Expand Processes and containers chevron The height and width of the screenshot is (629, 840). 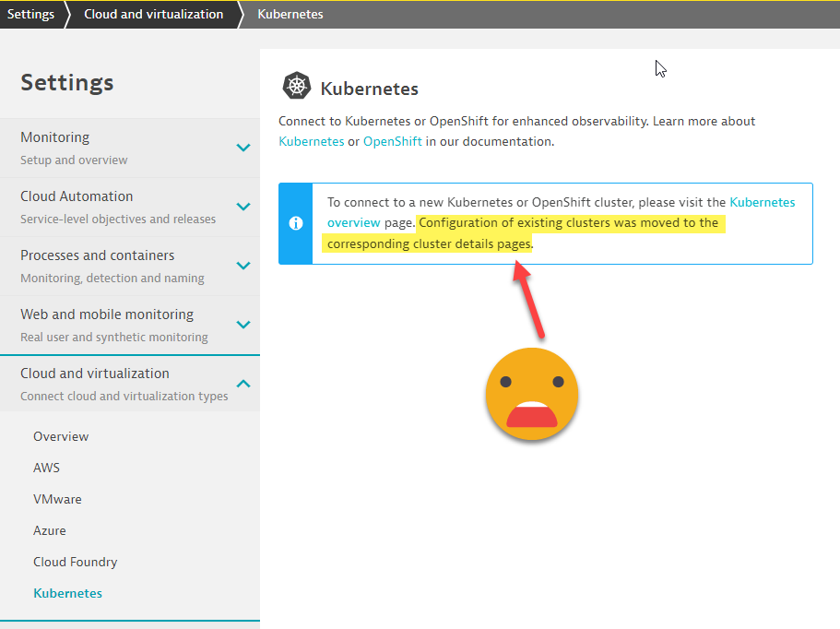243,266
